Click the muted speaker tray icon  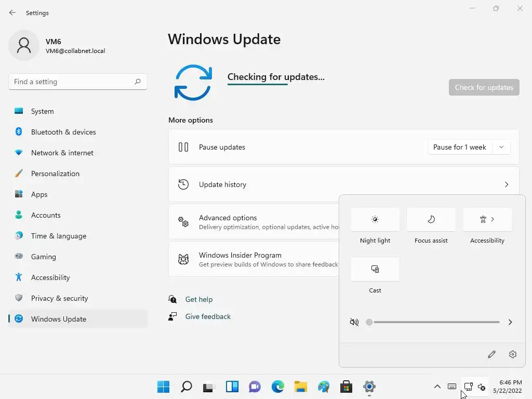(x=482, y=387)
